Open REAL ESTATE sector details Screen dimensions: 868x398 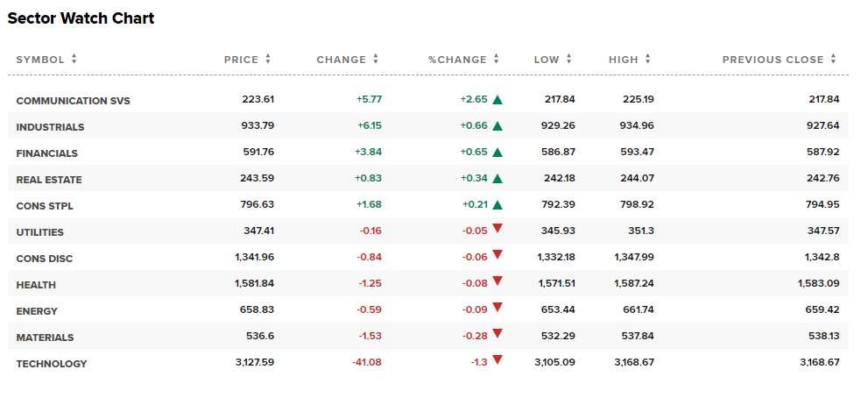(x=49, y=180)
